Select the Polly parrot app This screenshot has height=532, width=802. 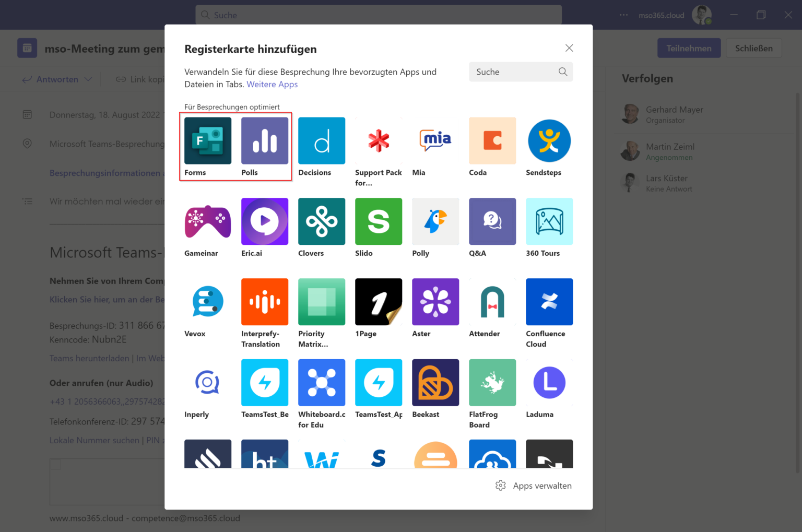point(435,221)
